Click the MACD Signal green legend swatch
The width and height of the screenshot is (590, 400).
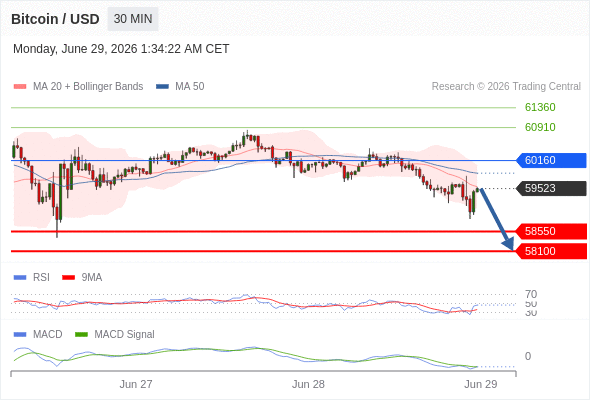coord(81,335)
